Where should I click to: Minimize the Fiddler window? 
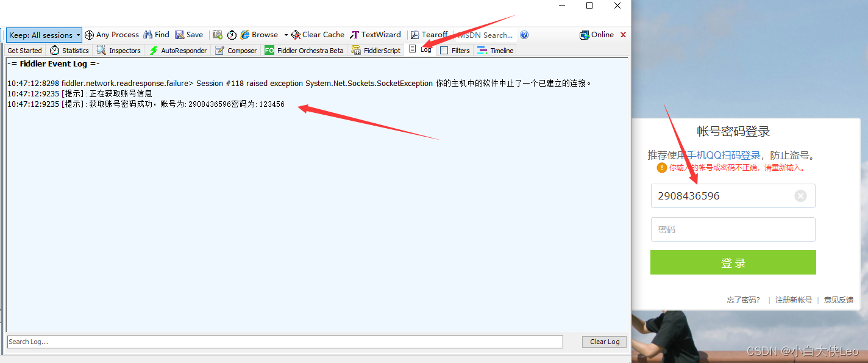coord(561,5)
